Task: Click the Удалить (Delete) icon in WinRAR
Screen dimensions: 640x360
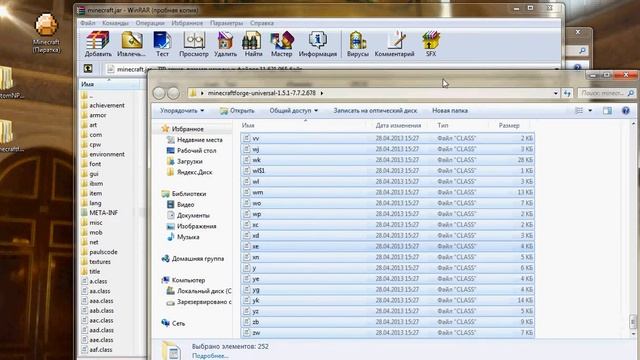Action: tap(225, 44)
